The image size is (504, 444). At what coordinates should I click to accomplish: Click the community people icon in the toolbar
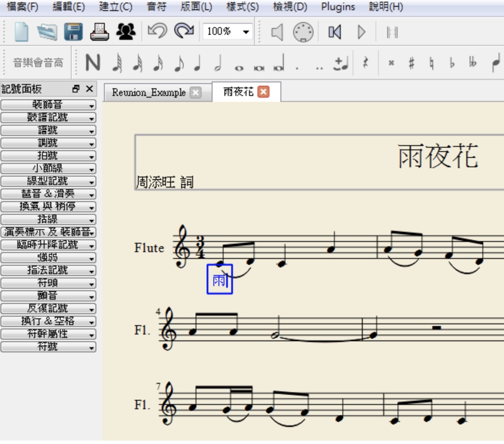pos(126,32)
